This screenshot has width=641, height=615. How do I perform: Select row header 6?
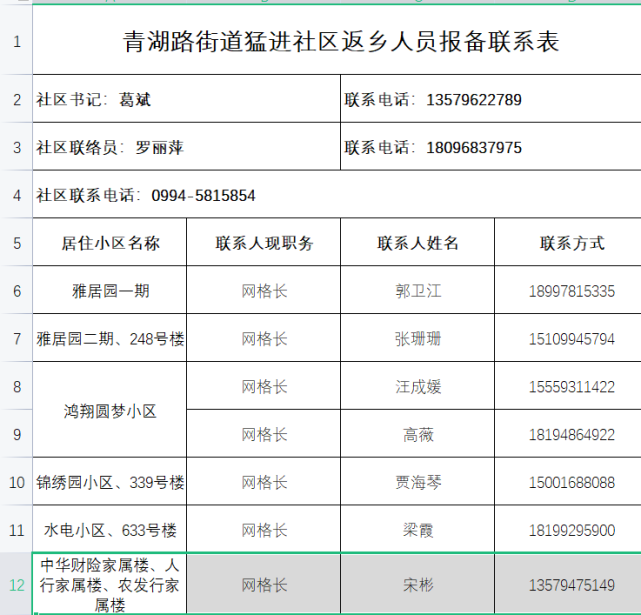click(16, 290)
